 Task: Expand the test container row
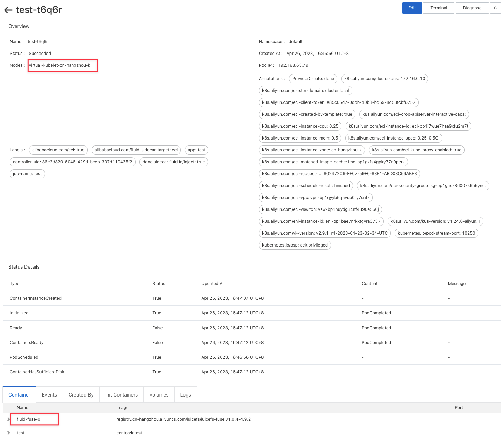click(x=8, y=433)
